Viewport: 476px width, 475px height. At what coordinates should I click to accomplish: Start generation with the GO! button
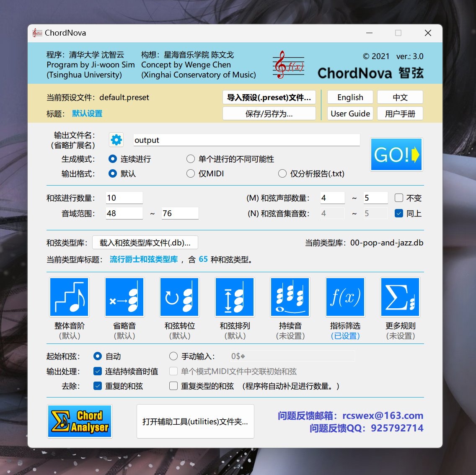(396, 155)
